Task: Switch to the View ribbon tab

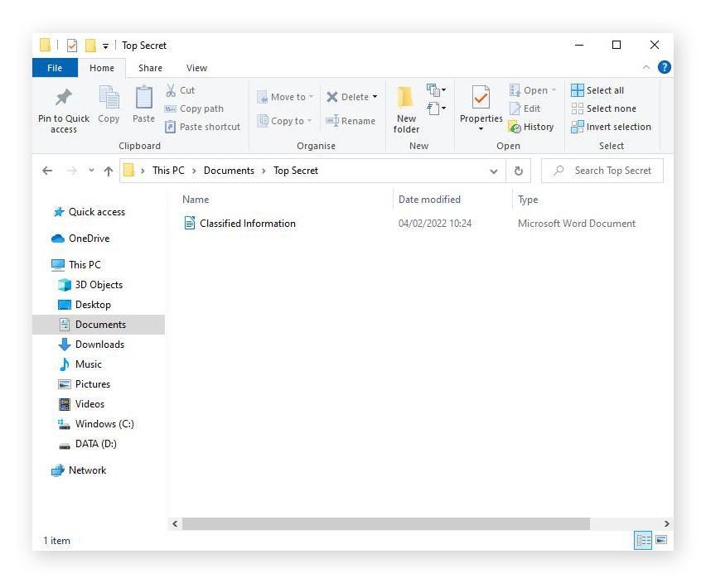Action: click(x=196, y=68)
